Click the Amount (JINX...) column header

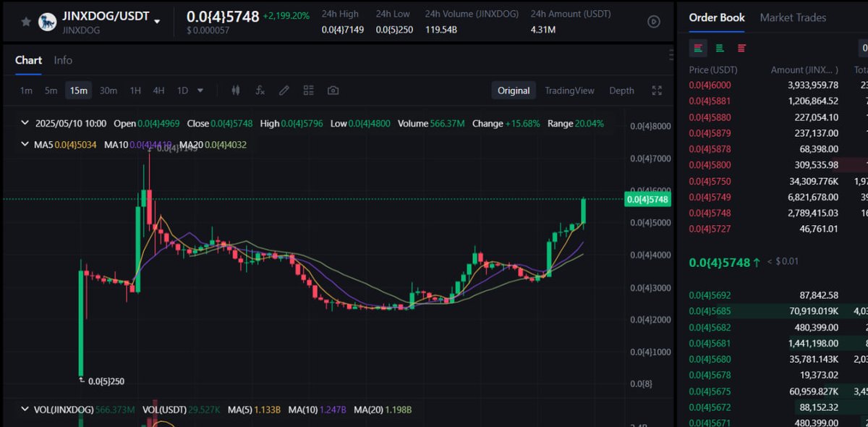point(804,70)
